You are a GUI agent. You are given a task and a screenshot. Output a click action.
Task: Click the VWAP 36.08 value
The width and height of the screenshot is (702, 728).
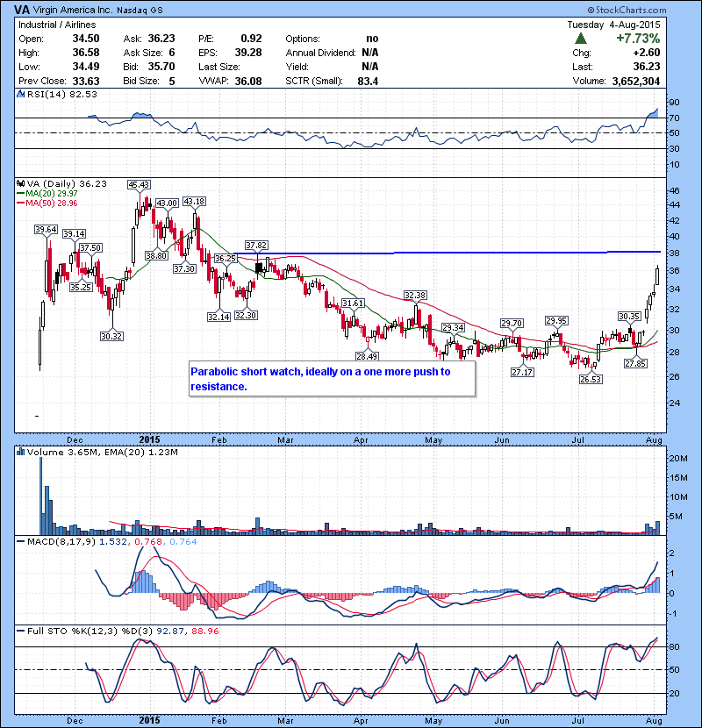[x=248, y=82]
